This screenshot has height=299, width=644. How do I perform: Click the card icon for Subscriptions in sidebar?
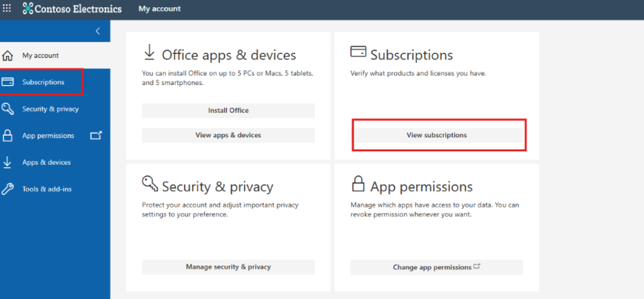7,82
